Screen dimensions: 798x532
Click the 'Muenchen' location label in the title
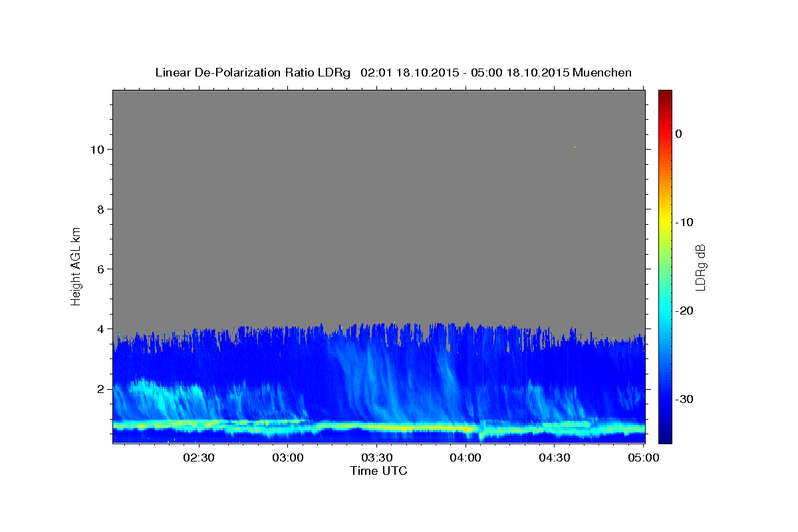602,72
